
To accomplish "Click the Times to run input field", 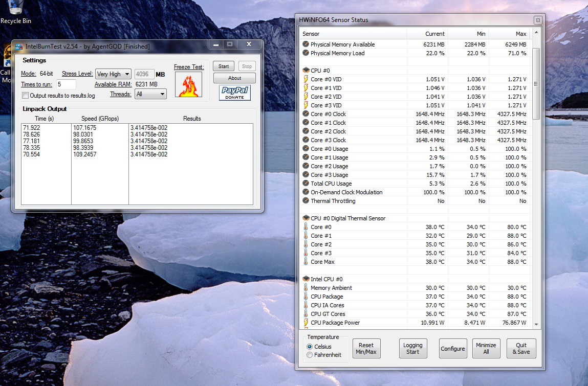I will [x=66, y=84].
